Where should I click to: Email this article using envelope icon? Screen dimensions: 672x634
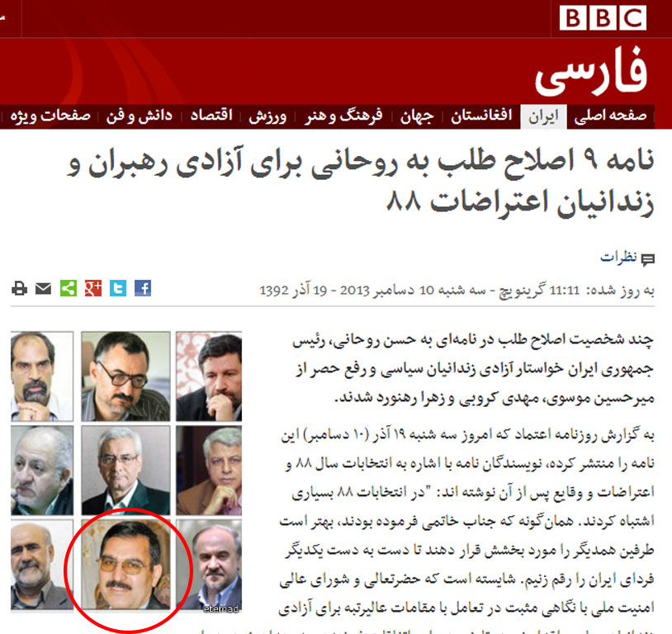pyautogui.click(x=43, y=288)
